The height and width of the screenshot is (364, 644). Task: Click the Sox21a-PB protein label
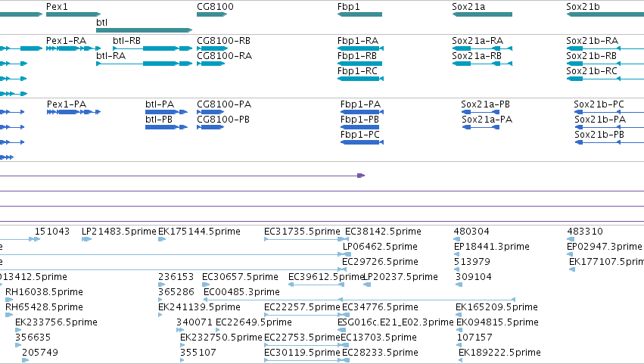[x=485, y=104]
